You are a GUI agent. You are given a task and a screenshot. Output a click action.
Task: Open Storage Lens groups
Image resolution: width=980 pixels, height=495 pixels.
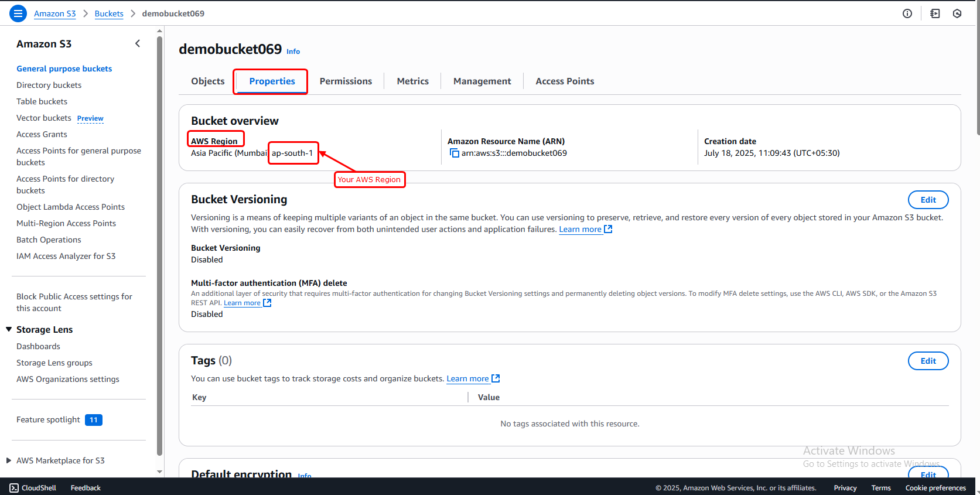(x=54, y=363)
